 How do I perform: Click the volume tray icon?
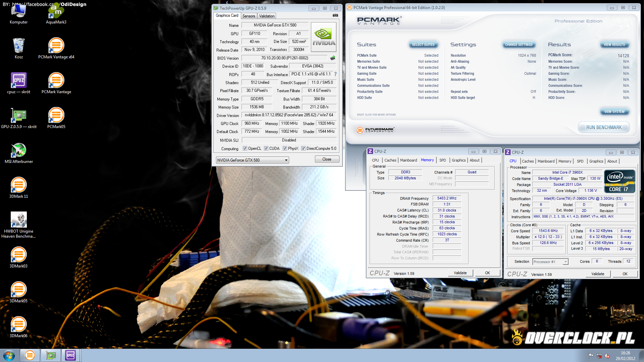(x=607, y=356)
